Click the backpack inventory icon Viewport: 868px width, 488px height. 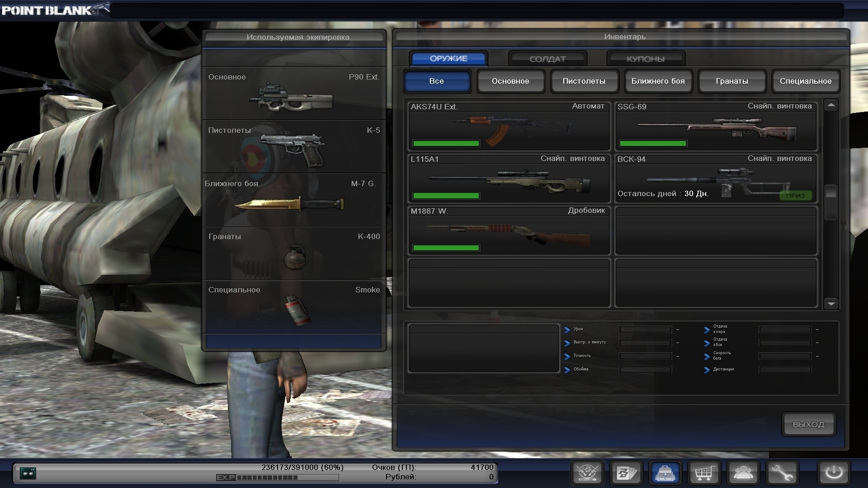(665, 473)
